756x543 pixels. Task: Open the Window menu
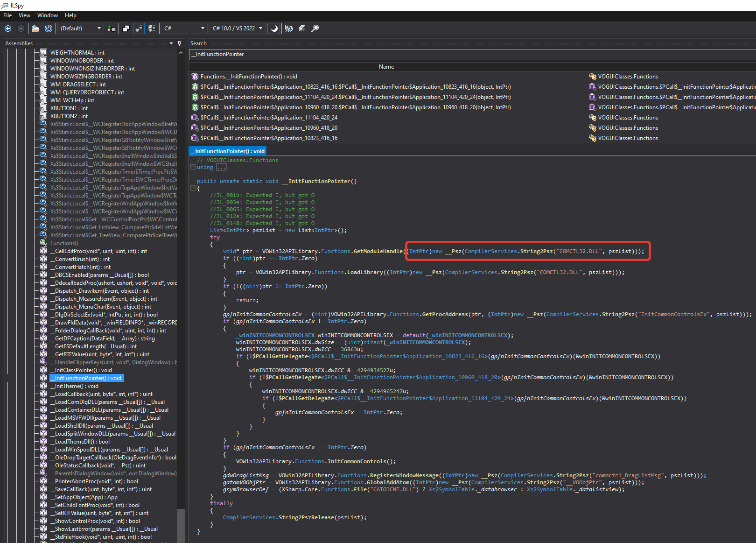47,15
